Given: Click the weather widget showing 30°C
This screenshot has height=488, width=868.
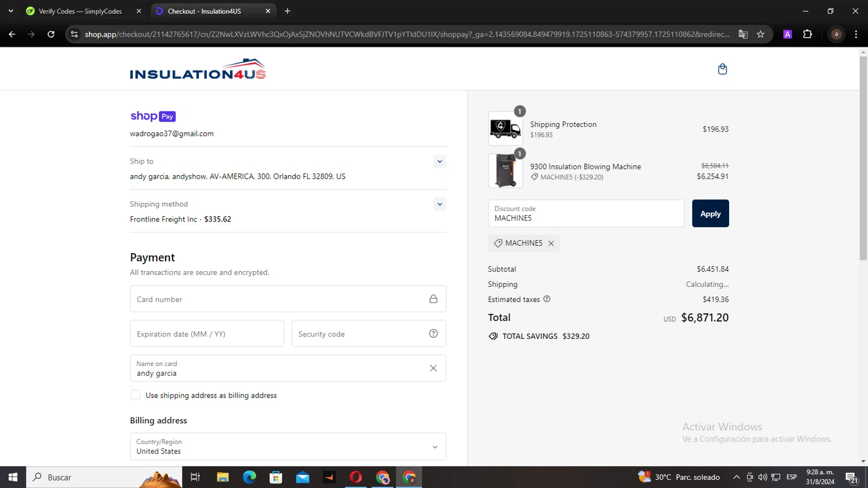Looking at the screenshot, I should tap(679, 477).
